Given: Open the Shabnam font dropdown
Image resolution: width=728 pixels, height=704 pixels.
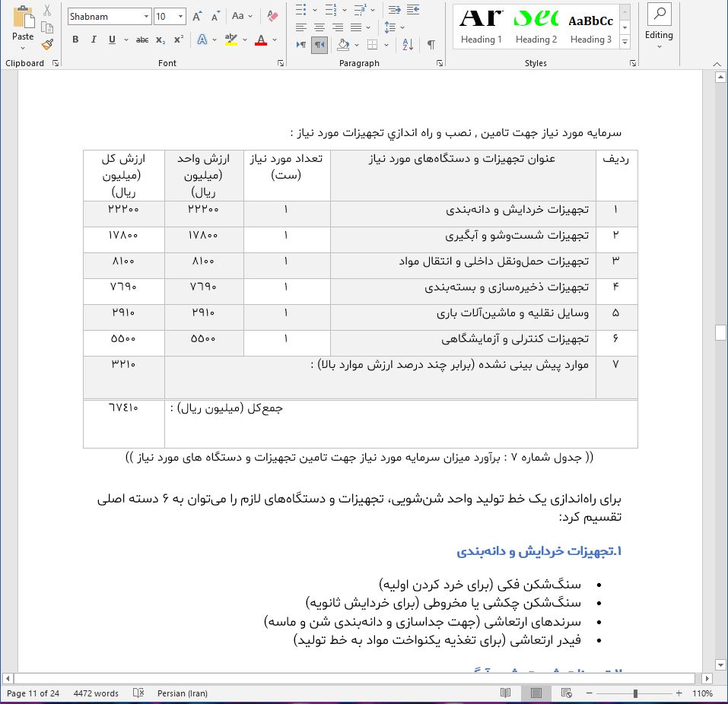Looking at the screenshot, I should click(x=147, y=16).
